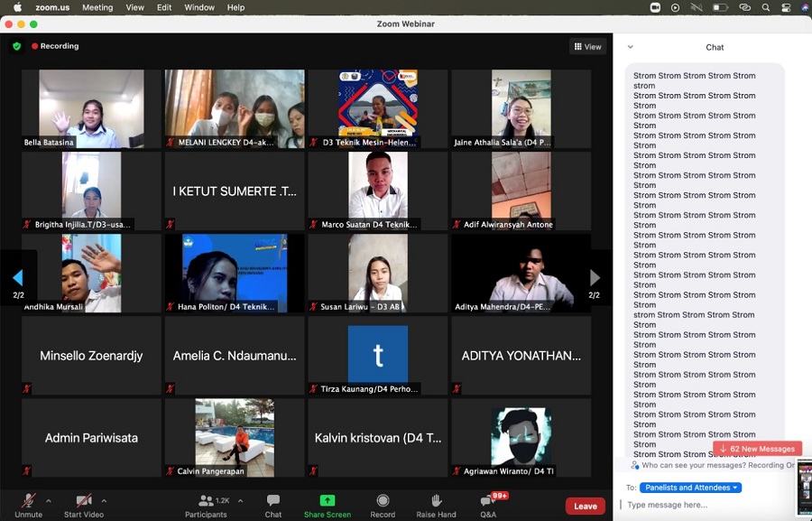Click the red Leave button
Viewport: 812px width, 521px height.
[x=585, y=506]
